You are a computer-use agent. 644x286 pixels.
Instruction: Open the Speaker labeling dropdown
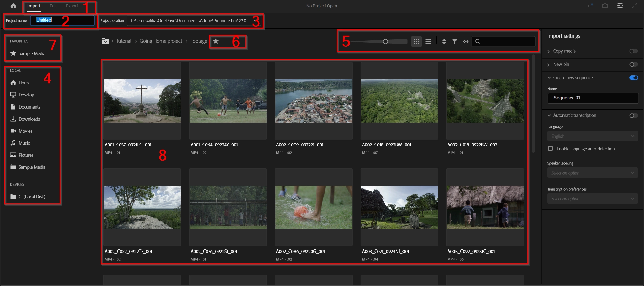tap(592, 173)
